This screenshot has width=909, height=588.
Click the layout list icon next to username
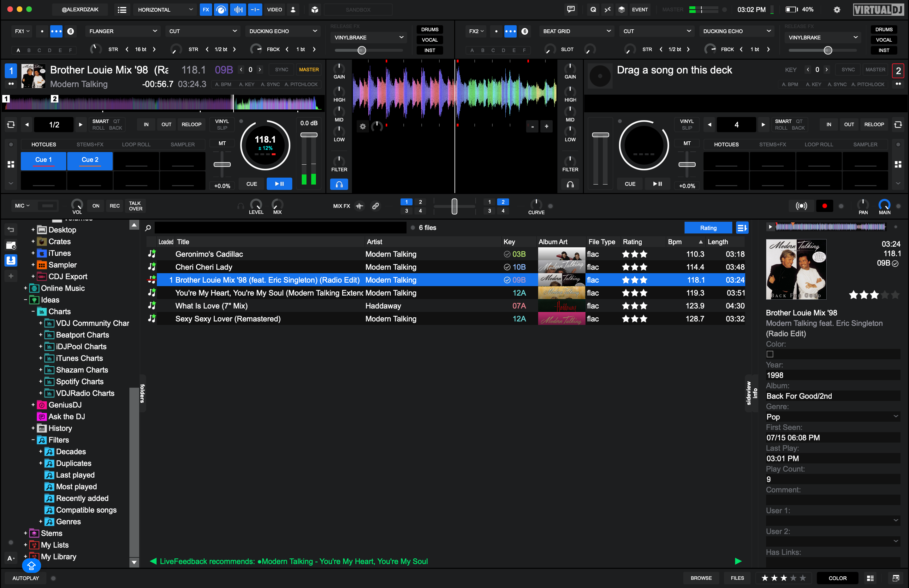click(122, 9)
